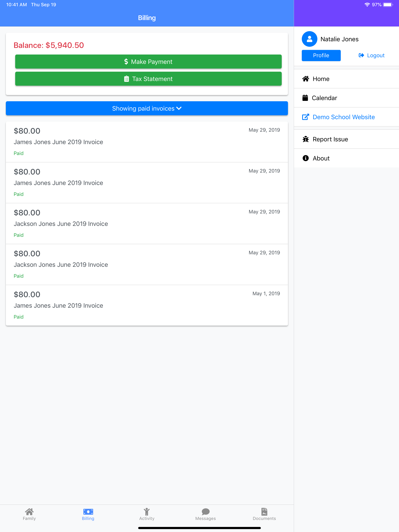Tap the bug icon beside Report Issue
399x532 pixels.
pos(306,139)
